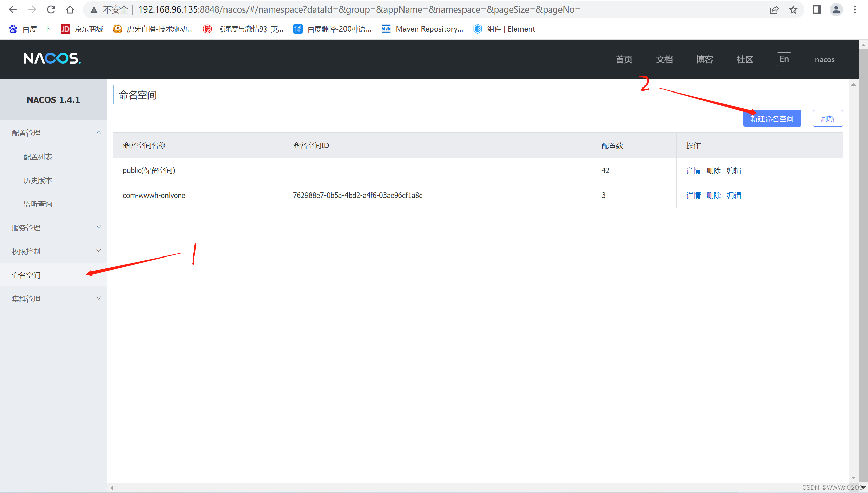Click 删除 in the public(保留空间) row
Screen dimensions: 868x493
point(713,171)
